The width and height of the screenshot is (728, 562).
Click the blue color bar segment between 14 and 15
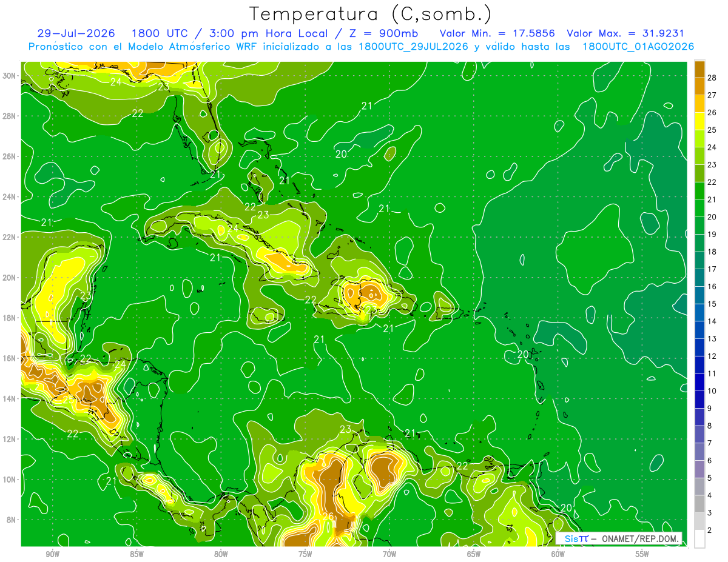pyautogui.click(x=699, y=313)
